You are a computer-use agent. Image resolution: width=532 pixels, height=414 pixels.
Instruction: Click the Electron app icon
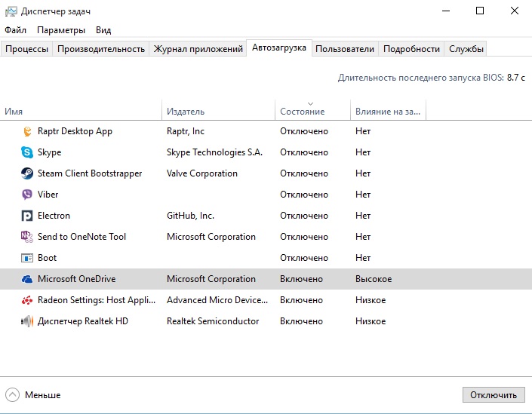point(27,216)
